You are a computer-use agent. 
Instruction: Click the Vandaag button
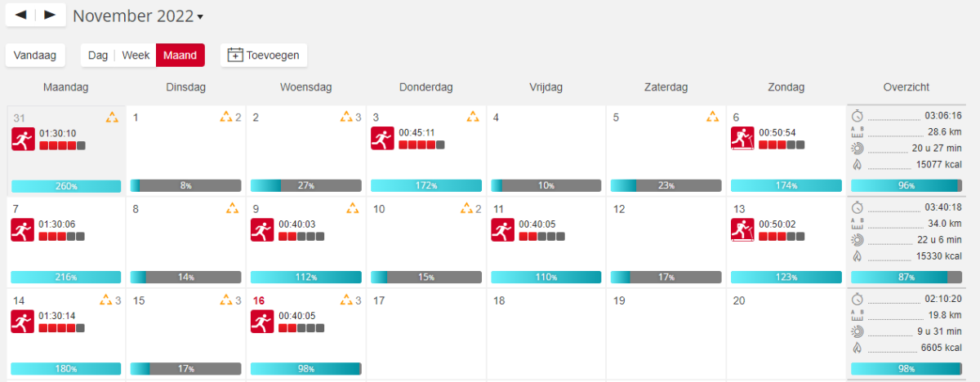click(x=35, y=56)
